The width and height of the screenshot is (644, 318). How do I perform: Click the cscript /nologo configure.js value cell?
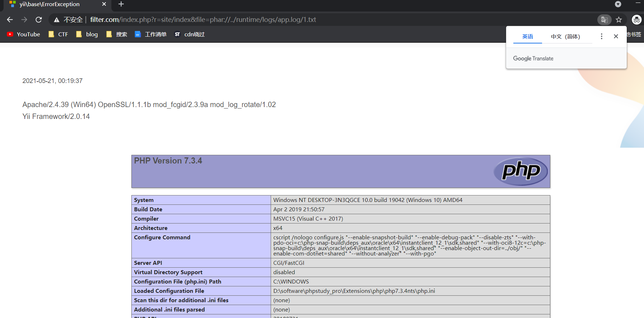click(x=410, y=245)
